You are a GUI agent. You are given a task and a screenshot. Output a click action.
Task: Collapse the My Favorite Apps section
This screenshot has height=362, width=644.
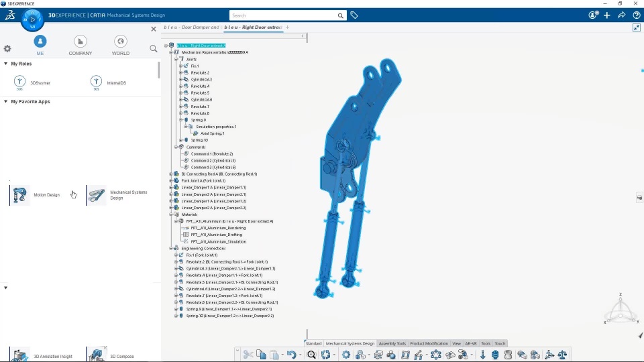[6, 101]
